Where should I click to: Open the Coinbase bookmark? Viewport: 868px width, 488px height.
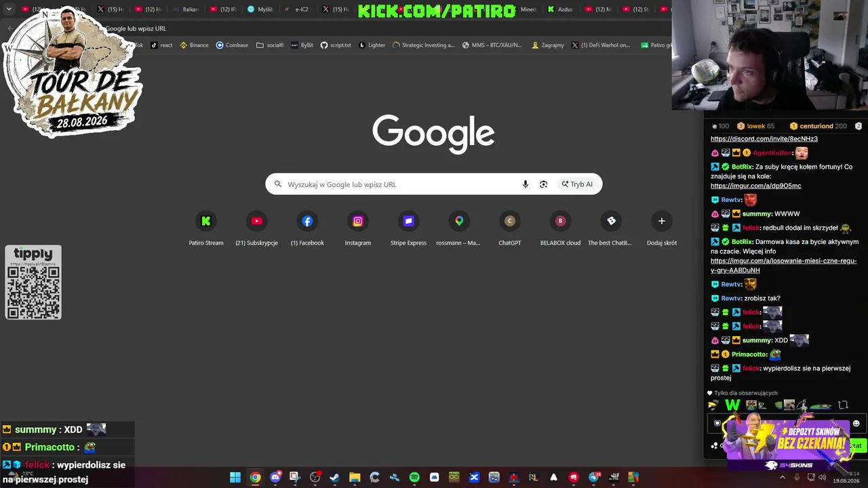click(x=232, y=45)
